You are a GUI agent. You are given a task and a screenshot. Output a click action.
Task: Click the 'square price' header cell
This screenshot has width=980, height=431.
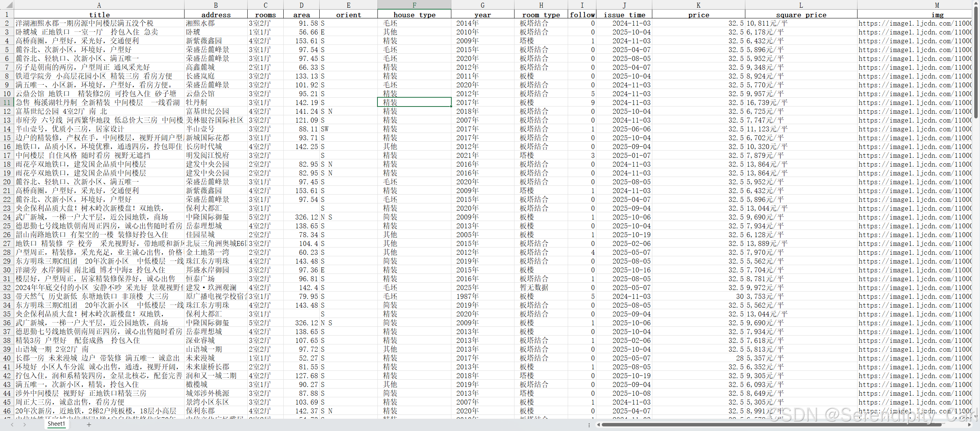[801, 15]
